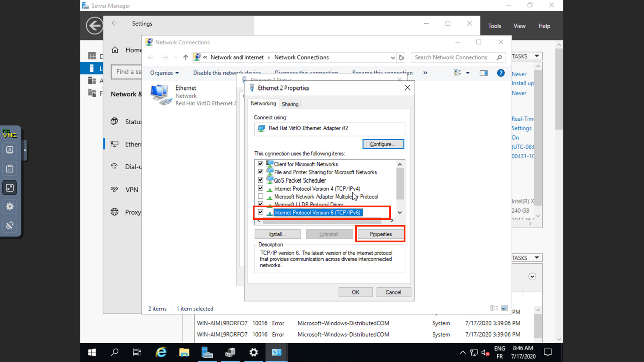Confirm with OK in Ethernet 2 Properties
This screenshot has width=644, height=362.
tap(356, 292)
